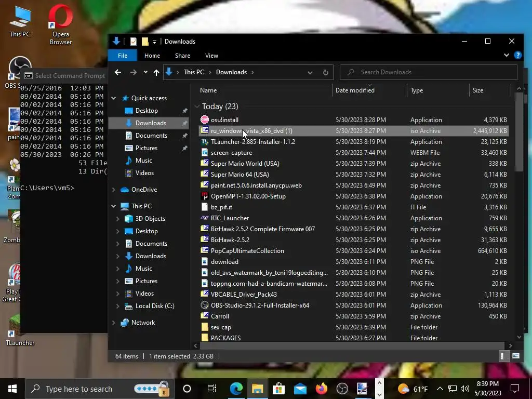Click the Cortana circle icon

click(187, 389)
